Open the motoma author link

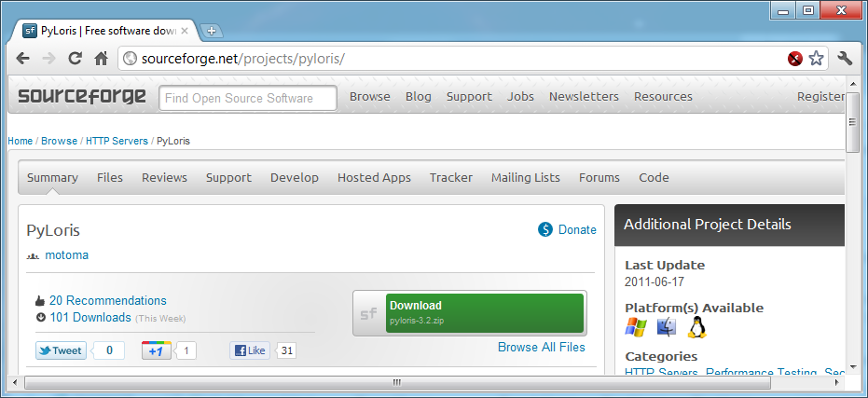[67, 255]
